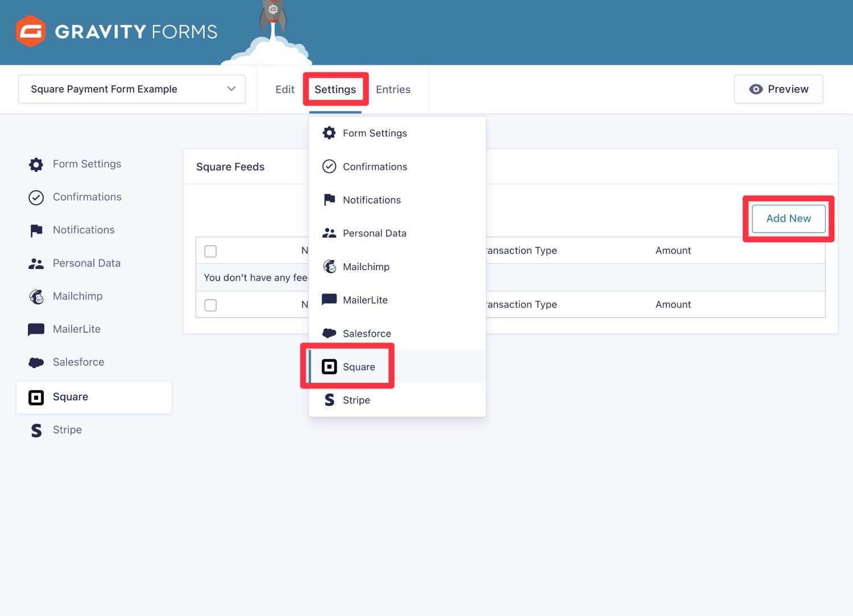Click the Personal Data people icon in dropdown
This screenshot has width=853, height=616.
[329, 233]
